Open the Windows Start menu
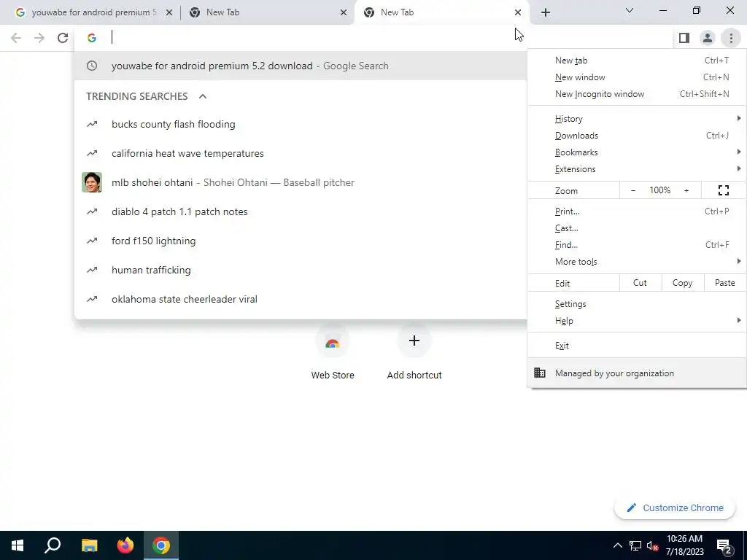 [x=18, y=545]
